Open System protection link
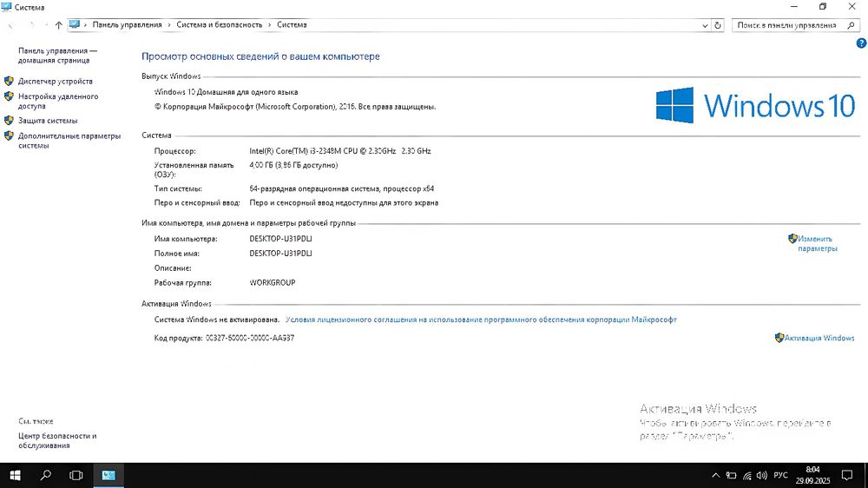The image size is (868, 488). pyautogui.click(x=48, y=121)
